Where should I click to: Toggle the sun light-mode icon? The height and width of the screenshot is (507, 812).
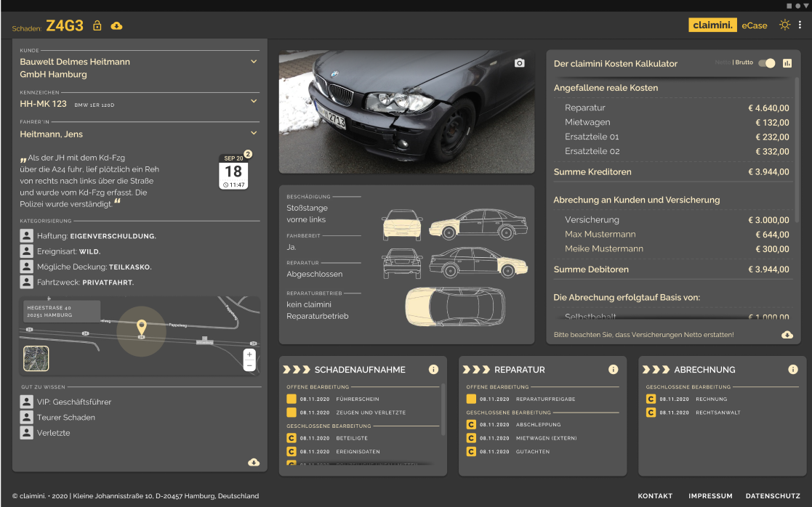pos(784,25)
